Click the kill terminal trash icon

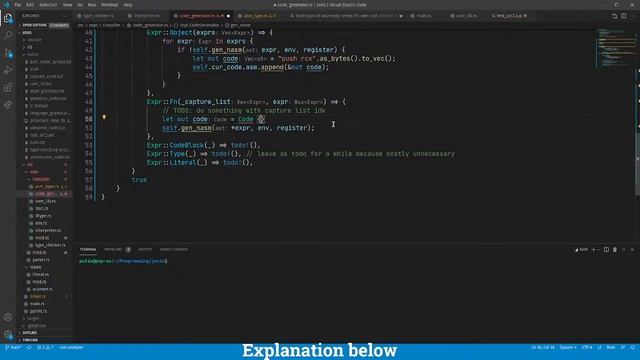615,249
